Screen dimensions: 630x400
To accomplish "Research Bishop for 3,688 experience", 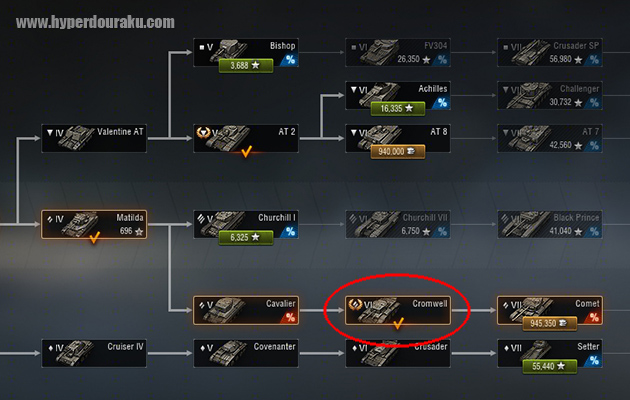I will (x=246, y=65).
